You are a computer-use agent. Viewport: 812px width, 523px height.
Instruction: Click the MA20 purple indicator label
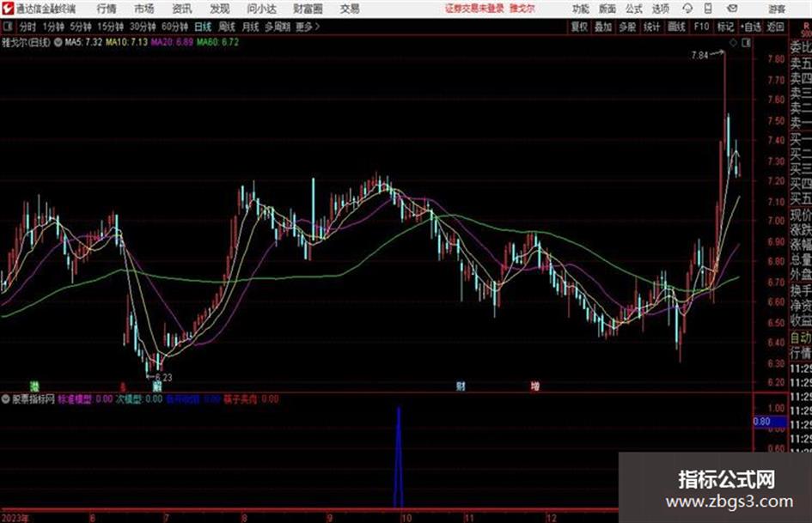point(172,42)
